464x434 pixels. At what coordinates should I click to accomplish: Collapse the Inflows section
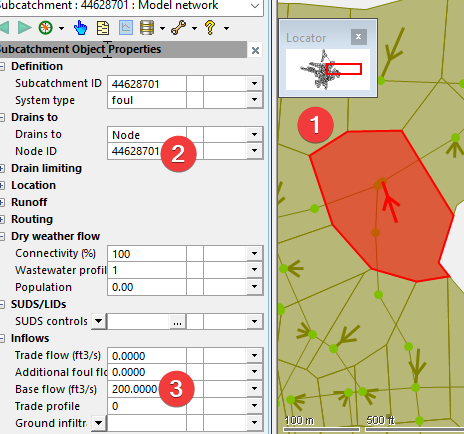[2, 338]
